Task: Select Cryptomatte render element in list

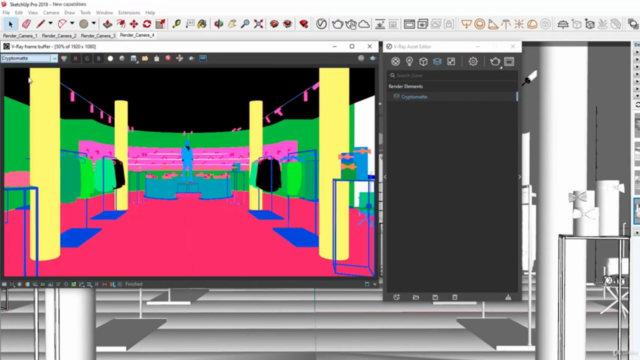Action: pyautogui.click(x=452, y=97)
